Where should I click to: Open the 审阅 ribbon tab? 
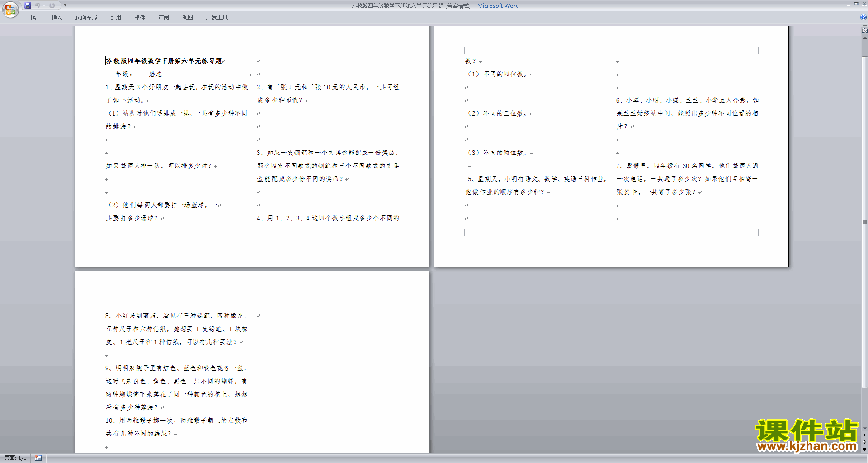click(164, 17)
